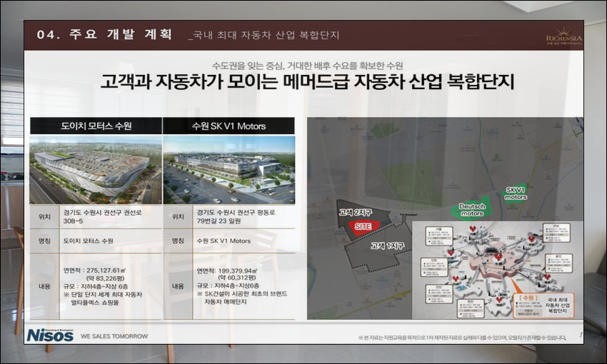The image size is (607, 364).
Task: Click the red SITE marker on map
Action: click(x=363, y=227)
